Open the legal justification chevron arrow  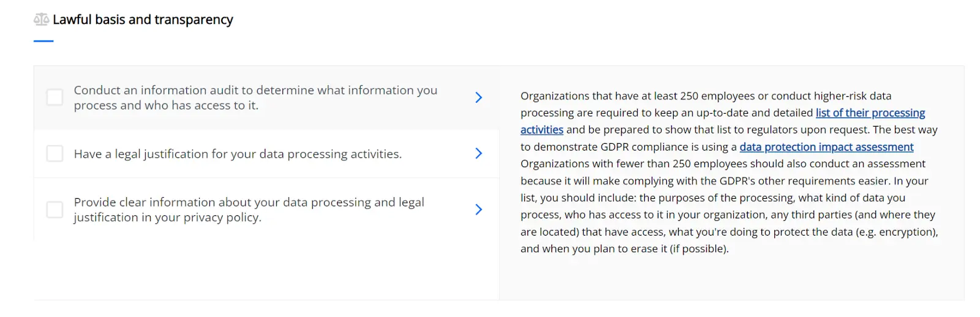pos(478,154)
